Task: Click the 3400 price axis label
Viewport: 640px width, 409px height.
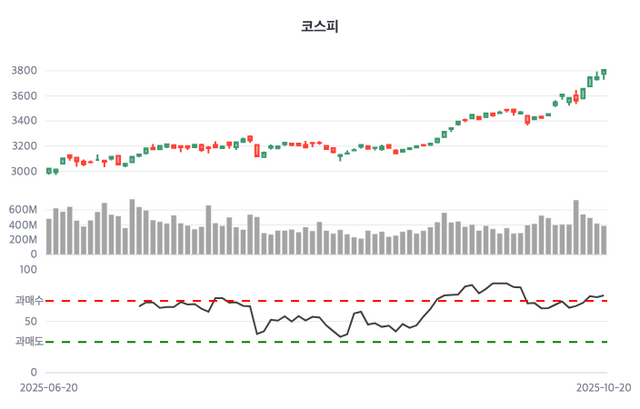Action: (24, 121)
